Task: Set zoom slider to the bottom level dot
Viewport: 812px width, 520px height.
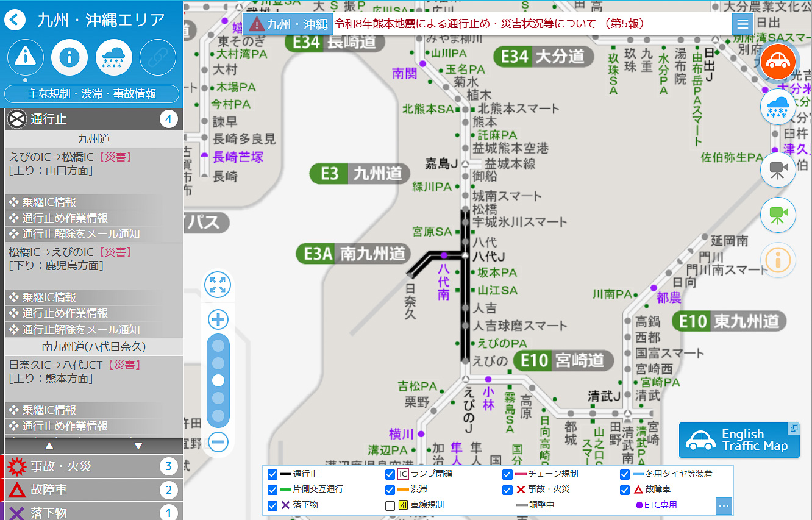Action: [x=218, y=416]
